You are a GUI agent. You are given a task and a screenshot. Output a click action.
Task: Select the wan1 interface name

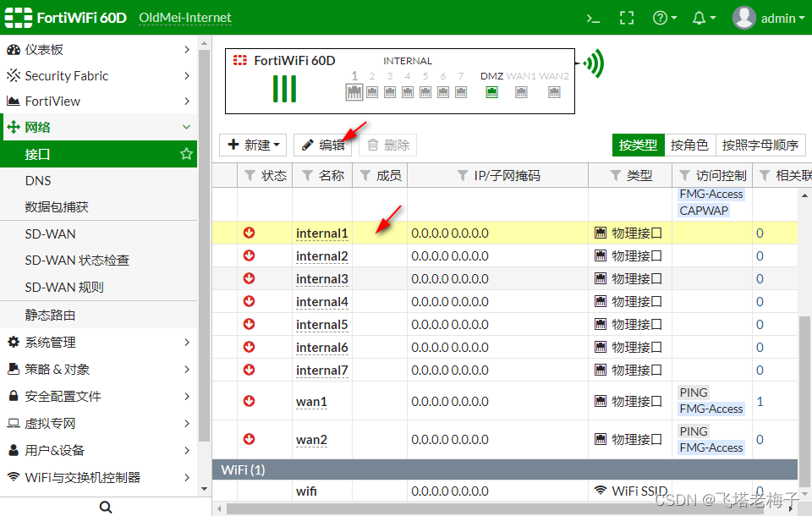[x=312, y=402]
